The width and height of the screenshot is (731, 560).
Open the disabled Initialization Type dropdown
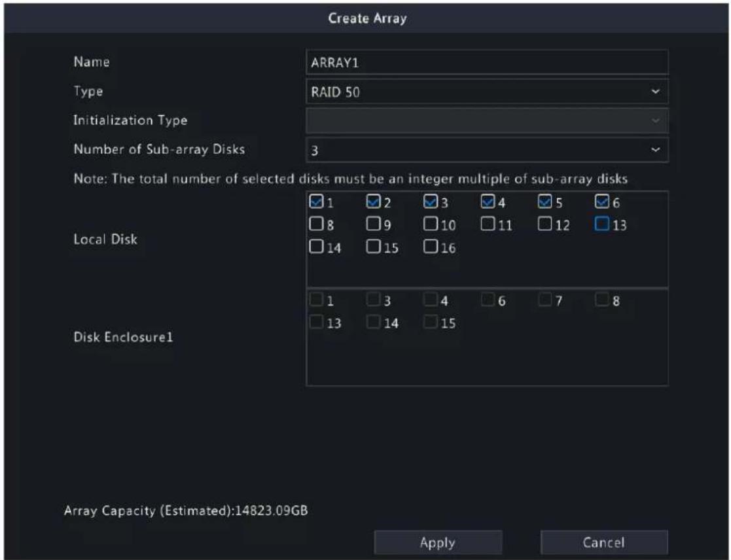487,120
